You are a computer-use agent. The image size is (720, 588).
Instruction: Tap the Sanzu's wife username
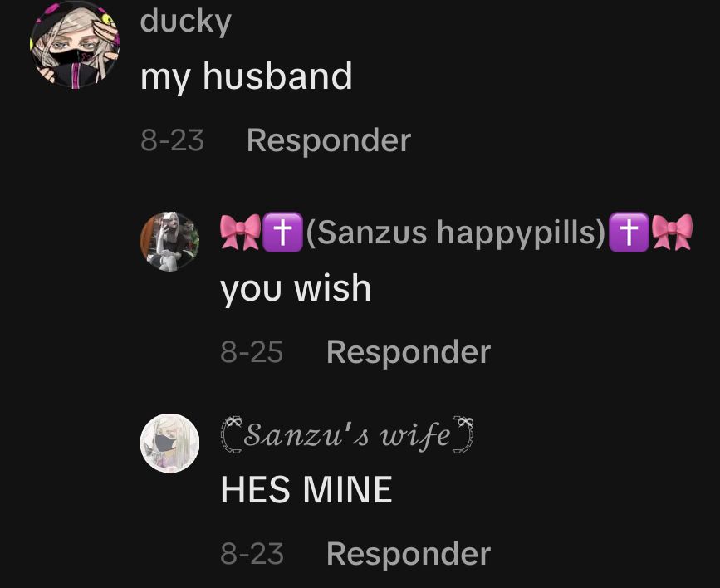coord(346,435)
